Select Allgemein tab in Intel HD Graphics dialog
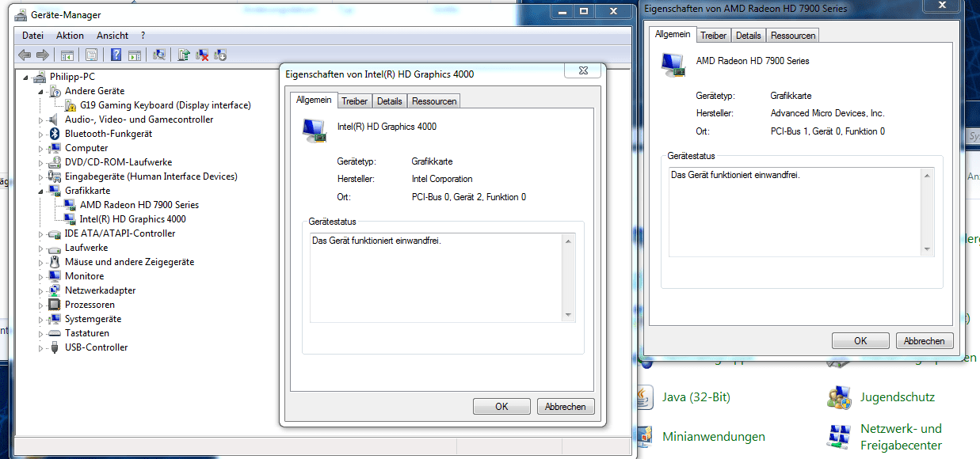 (314, 100)
